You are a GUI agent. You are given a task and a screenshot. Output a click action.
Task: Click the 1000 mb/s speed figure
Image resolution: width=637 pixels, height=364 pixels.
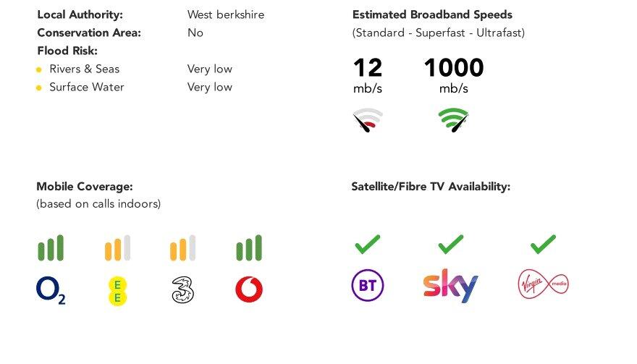point(453,68)
